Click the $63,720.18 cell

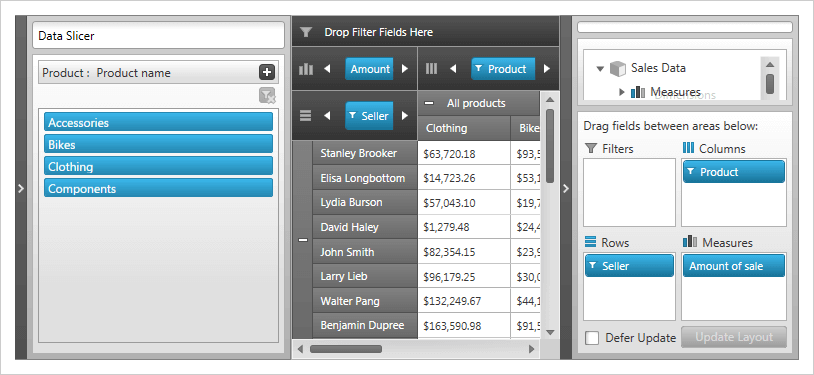pyautogui.click(x=464, y=153)
